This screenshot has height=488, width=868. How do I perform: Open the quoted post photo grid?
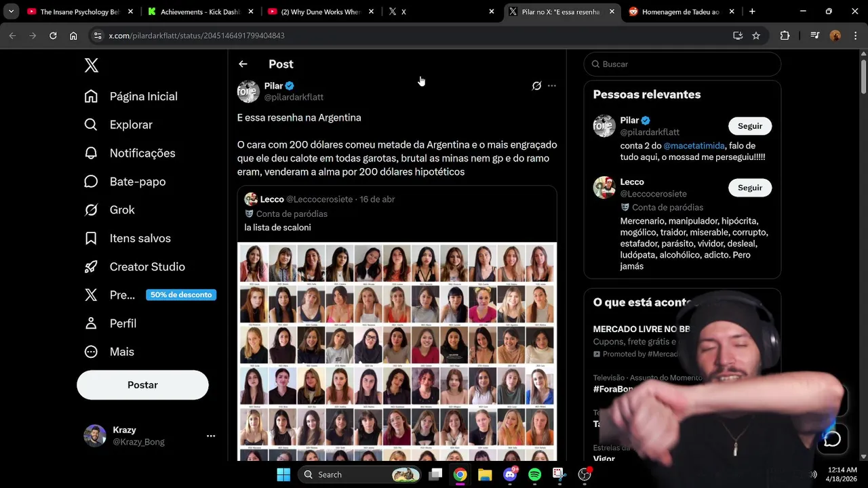click(x=397, y=352)
